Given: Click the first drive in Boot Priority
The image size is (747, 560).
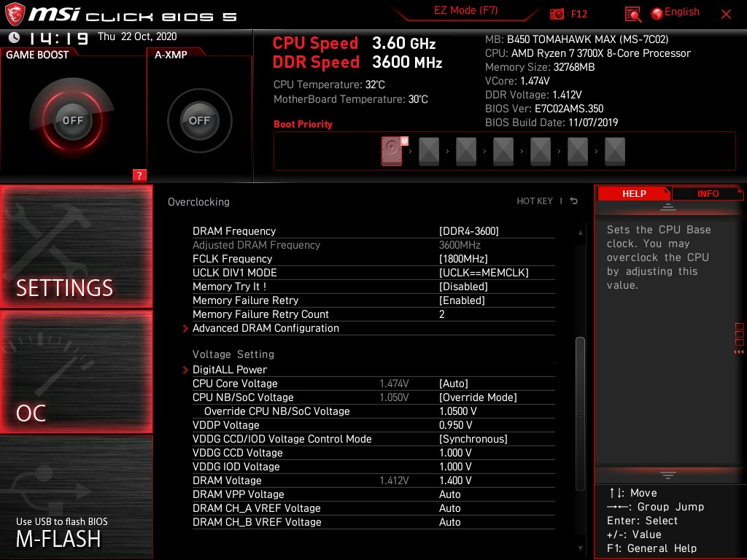Looking at the screenshot, I should [x=392, y=150].
